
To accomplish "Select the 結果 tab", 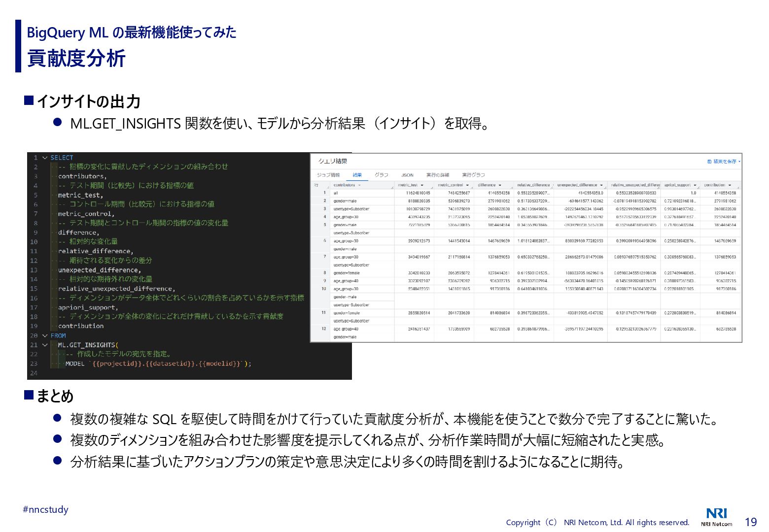I will 357,175.
